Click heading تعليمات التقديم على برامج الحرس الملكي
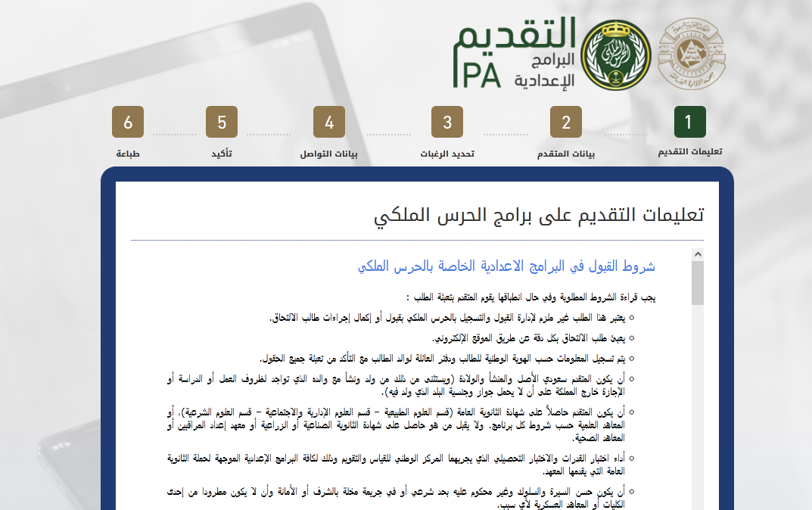This screenshot has width=812, height=510. point(539,215)
